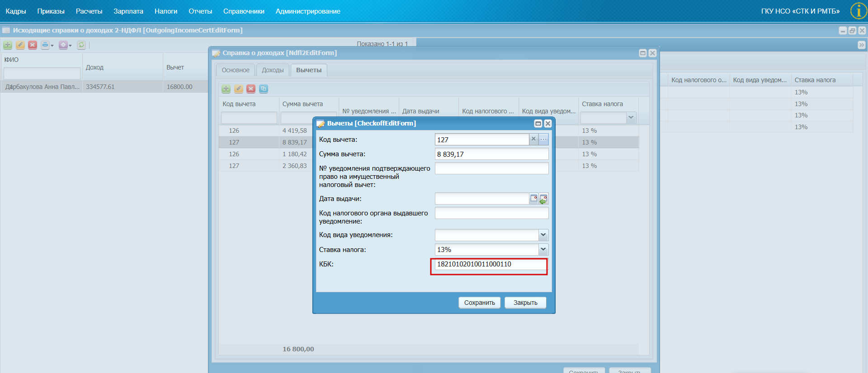The image size is (868, 373).
Task: Click the Код вычета column filter field
Action: coord(249,118)
